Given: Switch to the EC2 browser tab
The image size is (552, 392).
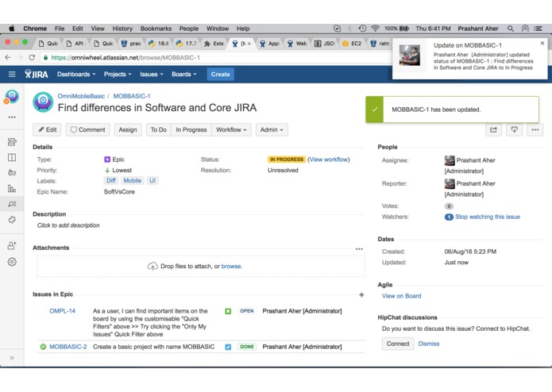Looking at the screenshot, I should (x=352, y=43).
